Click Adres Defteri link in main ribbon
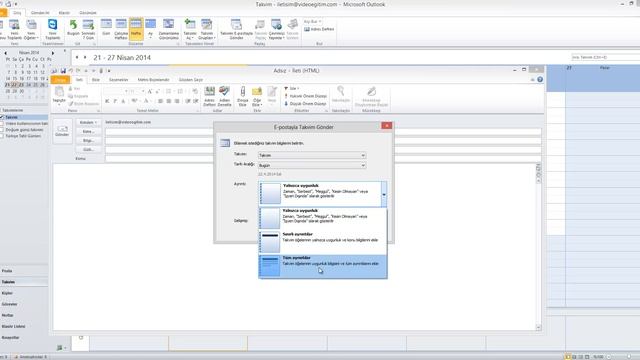This screenshot has height=360, width=640. [319, 29]
